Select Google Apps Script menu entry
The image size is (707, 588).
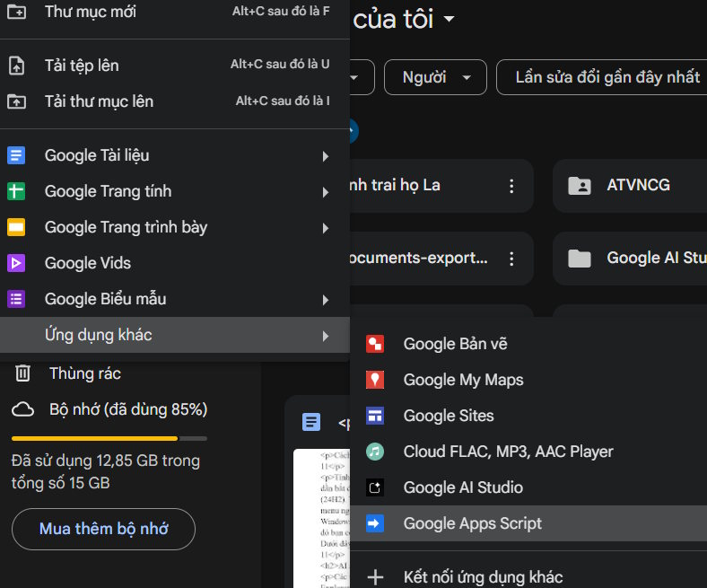(472, 523)
